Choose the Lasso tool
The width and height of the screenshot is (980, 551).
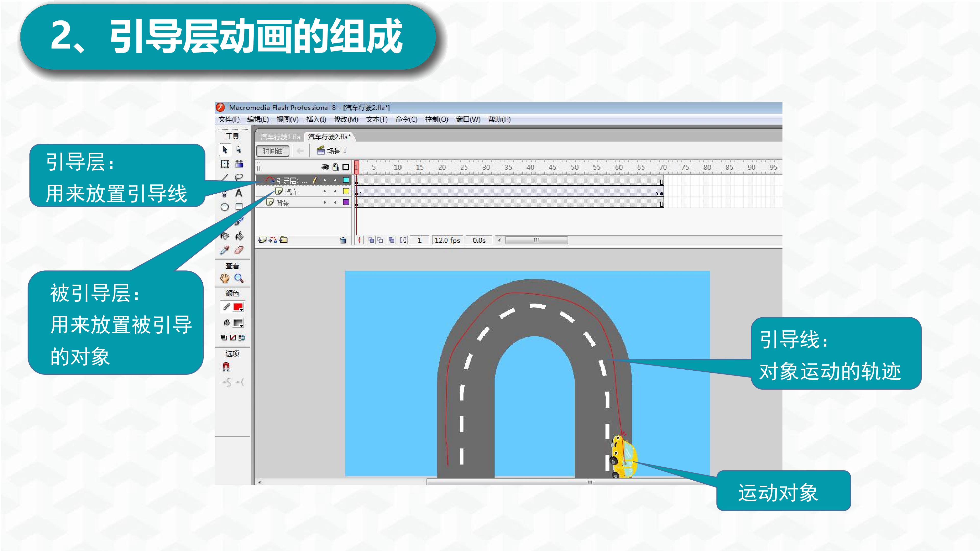[x=239, y=178]
